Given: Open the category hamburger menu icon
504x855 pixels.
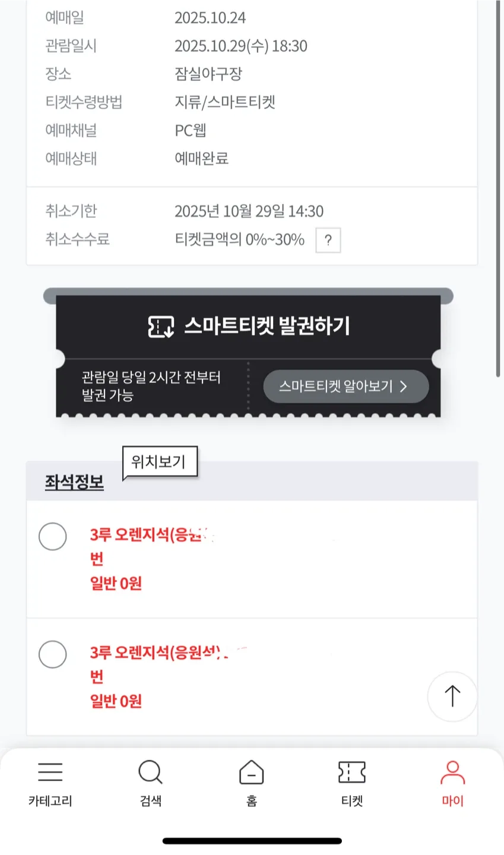Looking at the screenshot, I should pyautogui.click(x=50, y=772).
